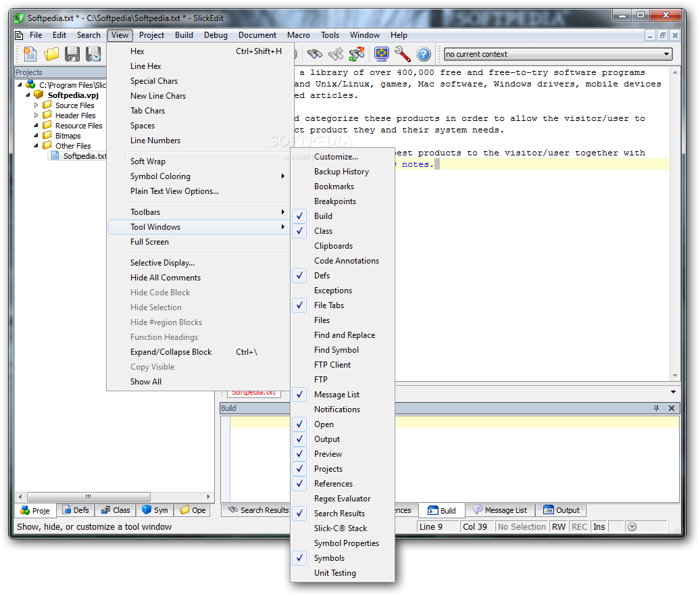700x596 pixels.
Task: Expand the Header Files tree node
Action: coord(36,115)
